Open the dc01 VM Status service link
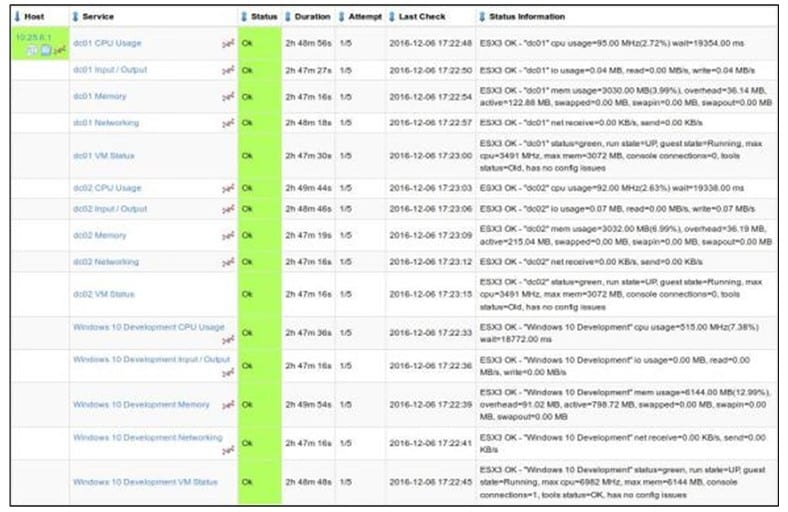The width and height of the screenshot is (788, 512). pyautogui.click(x=104, y=156)
